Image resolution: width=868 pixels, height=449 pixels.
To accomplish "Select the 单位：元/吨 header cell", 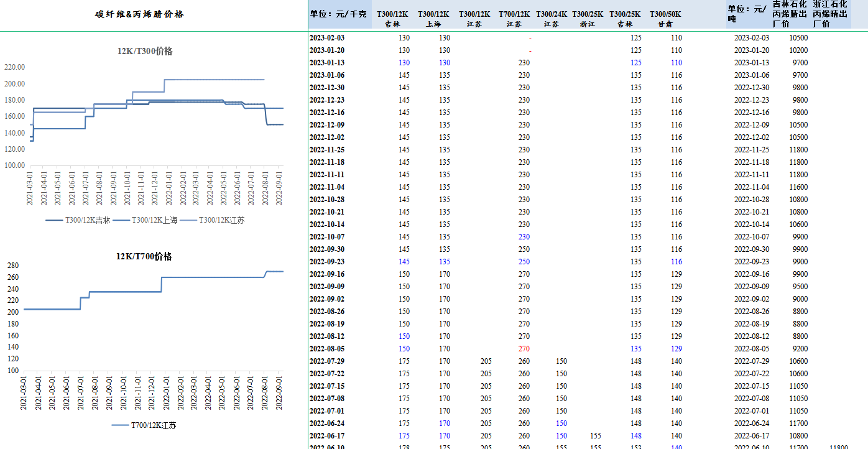I will click(x=747, y=14).
